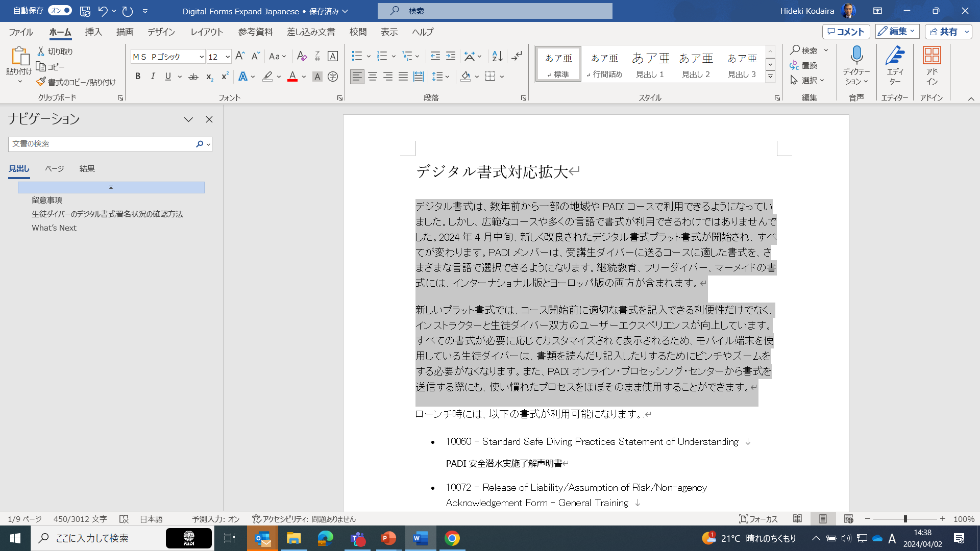
Task: Toggle Italic formatting
Action: pyautogui.click(x=153, y=77)
